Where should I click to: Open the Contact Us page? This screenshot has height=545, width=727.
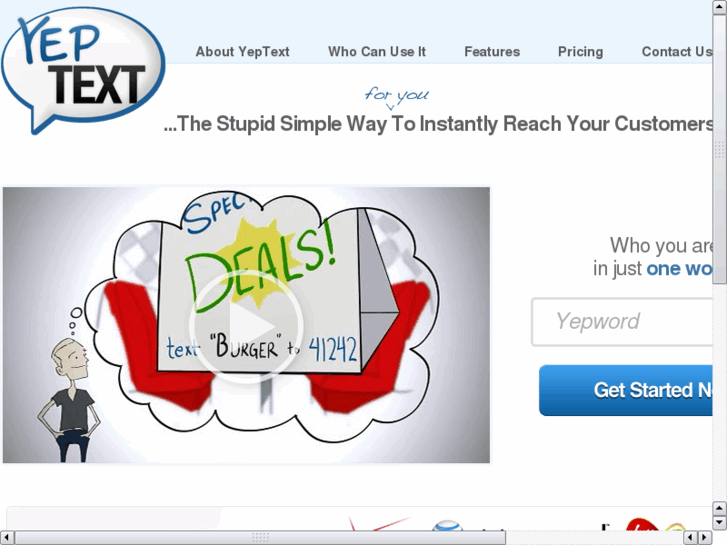677,51
